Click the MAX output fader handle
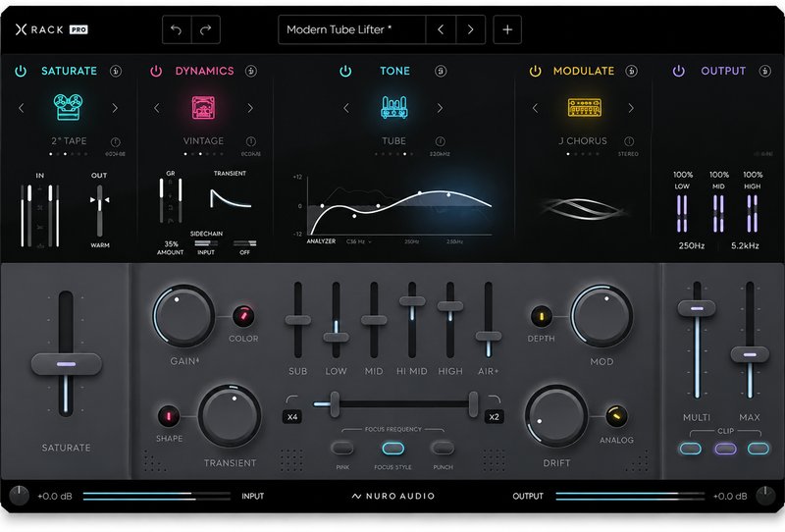 coord(750,354)
